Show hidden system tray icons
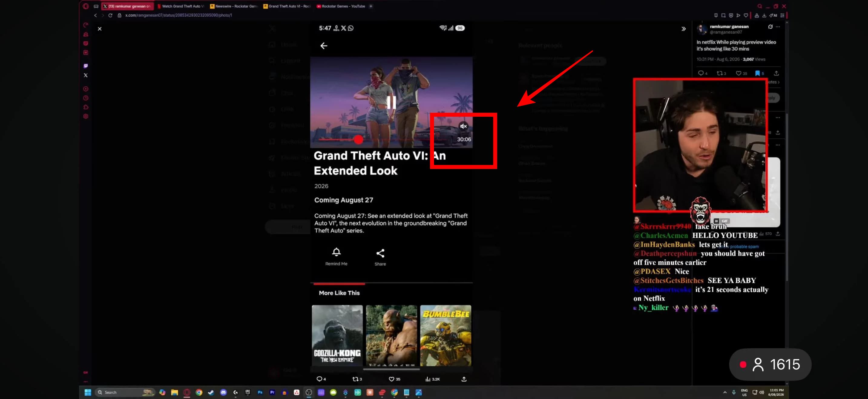 point(725,392)
